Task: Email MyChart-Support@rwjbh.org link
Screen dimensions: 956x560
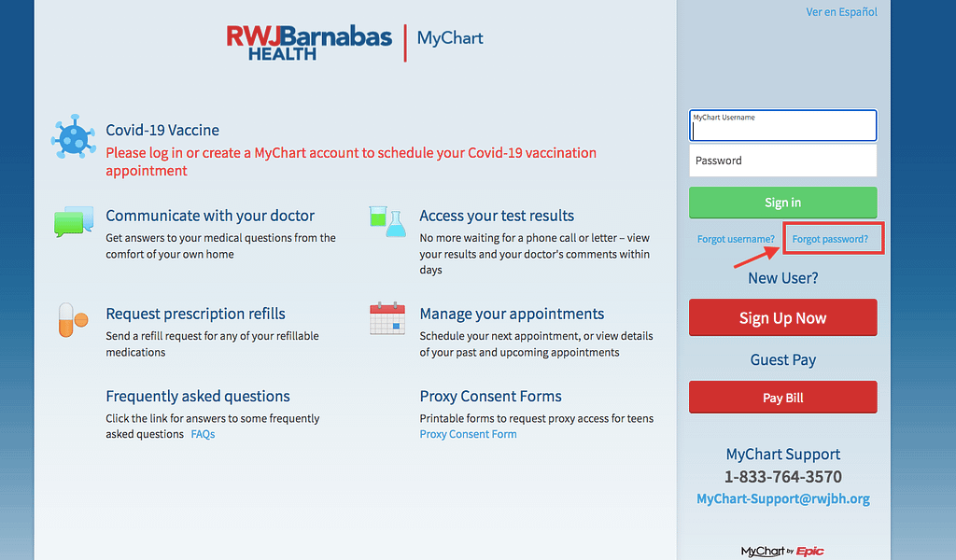Action: (x=783, y=498)
